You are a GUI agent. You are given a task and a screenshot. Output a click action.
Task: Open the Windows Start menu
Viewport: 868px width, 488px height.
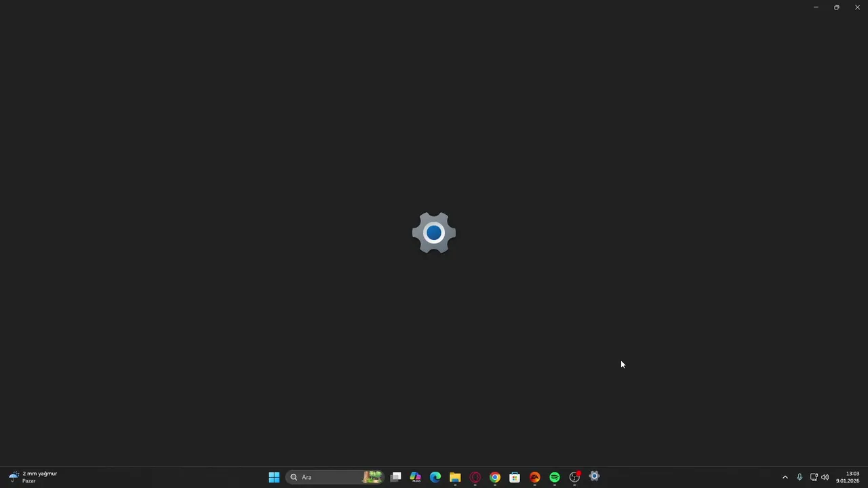[274, 477]
